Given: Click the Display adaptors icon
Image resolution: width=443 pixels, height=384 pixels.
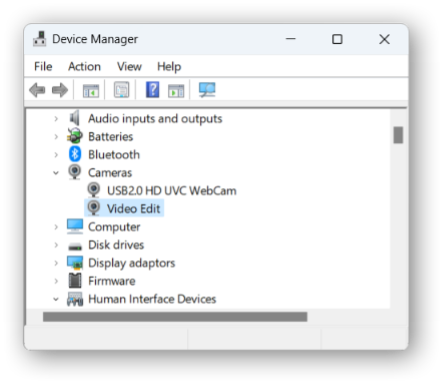Looking at the screenshot, I should (75, 263).
